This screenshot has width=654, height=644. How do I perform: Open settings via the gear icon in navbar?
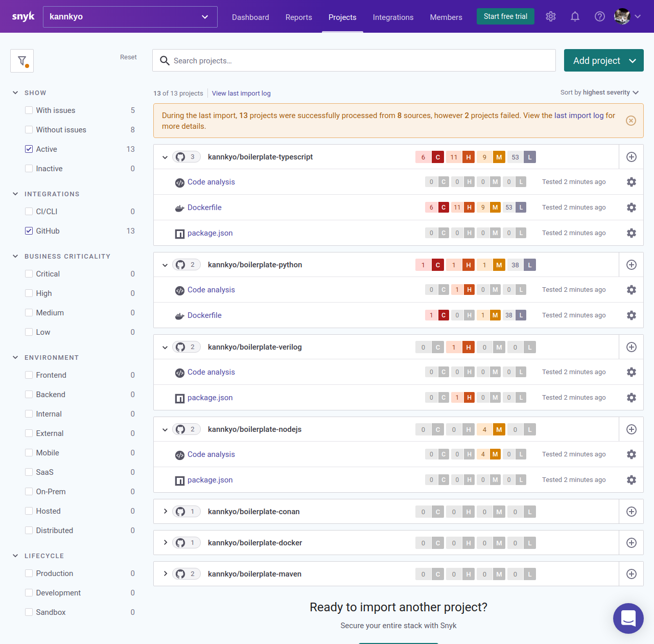(x=550, y=16)
